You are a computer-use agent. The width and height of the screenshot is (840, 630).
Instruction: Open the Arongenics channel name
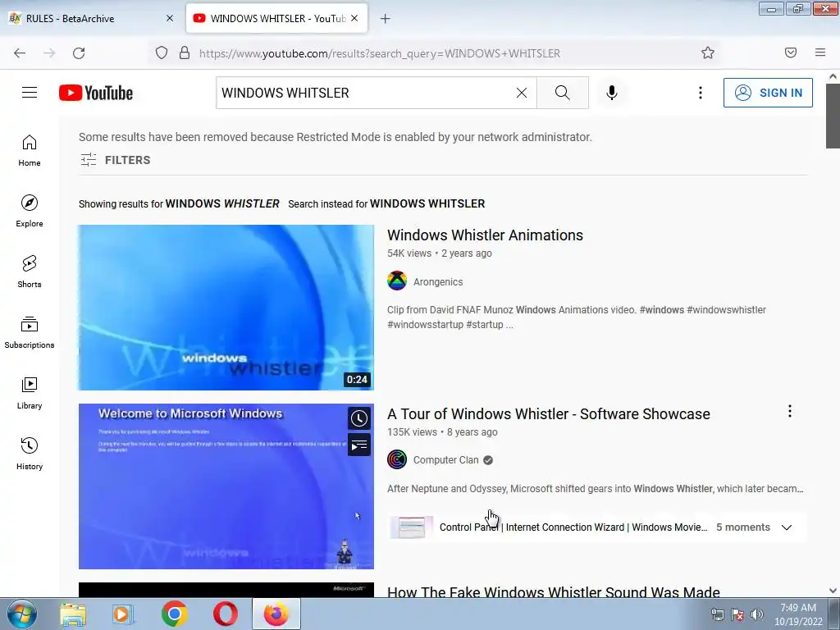pyautogui.click(x=438, y=282)
